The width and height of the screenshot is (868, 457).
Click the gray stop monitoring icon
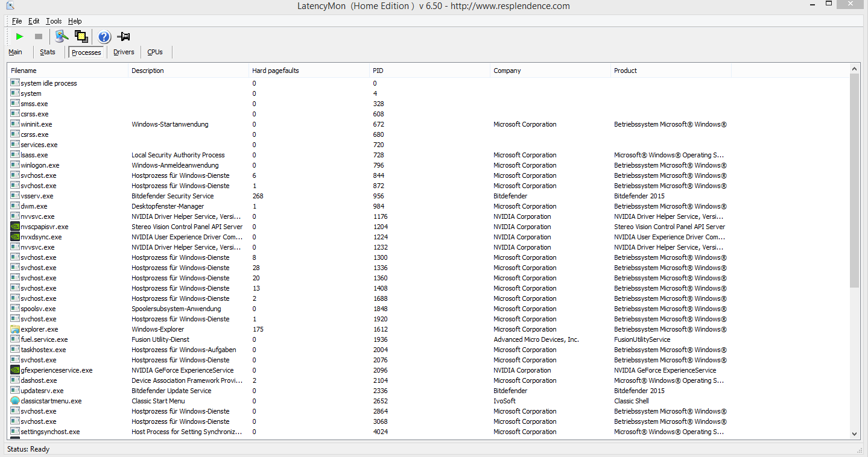click(x=39, y=37)
